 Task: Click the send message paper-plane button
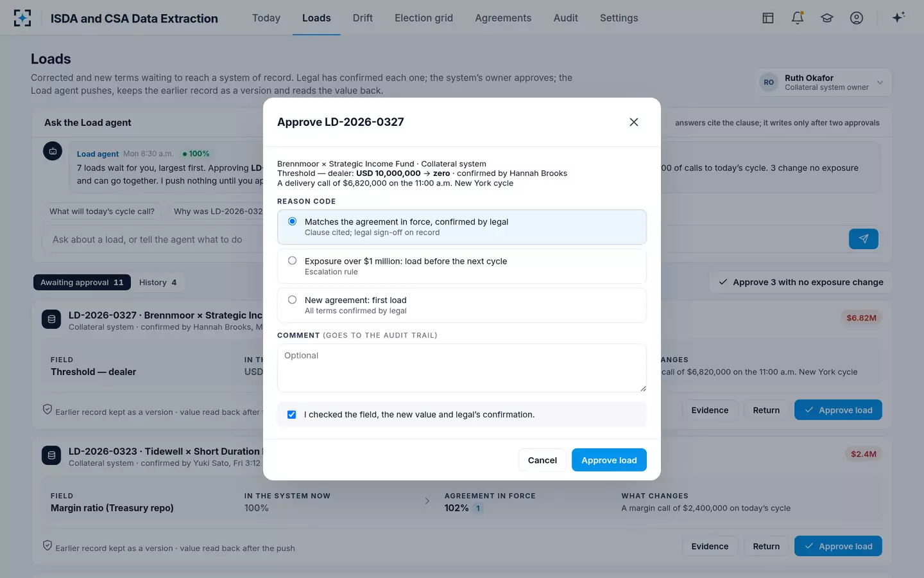coord(864,239)
